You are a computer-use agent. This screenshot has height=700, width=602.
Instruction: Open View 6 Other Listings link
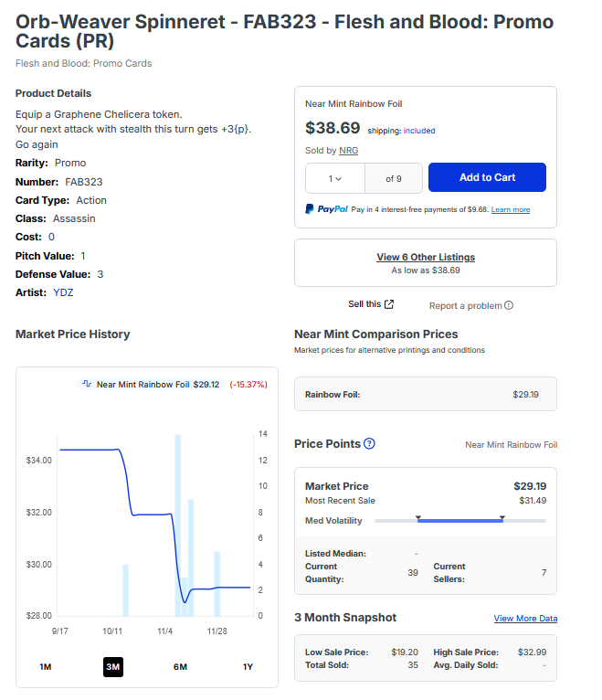(426, 257)
